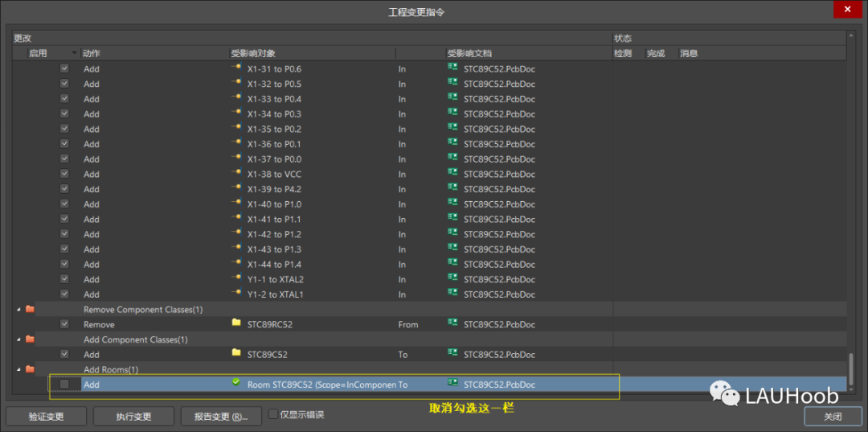Collapse the Add Rooms(1) group
The height and width of the screenshot is (432, 868).
(x=18, y=369)
